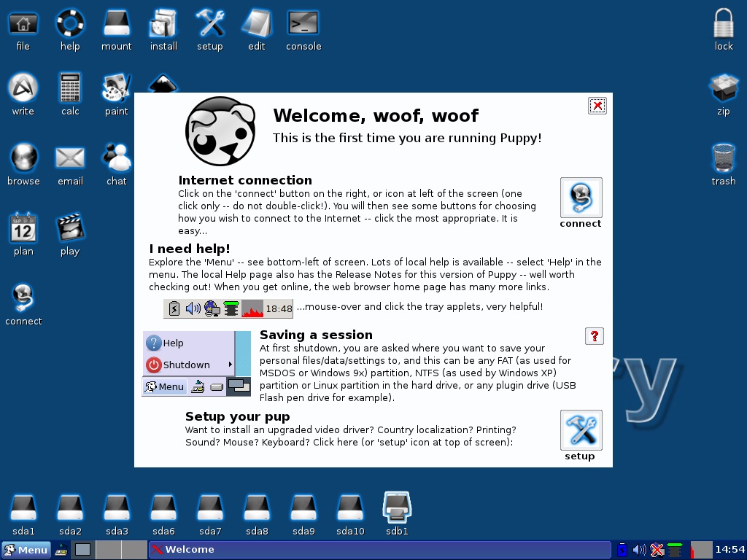Select the Welcome task in the taskbar
Image resolution: width=747 pixels, height=560 pixels.
pos(379,550)
